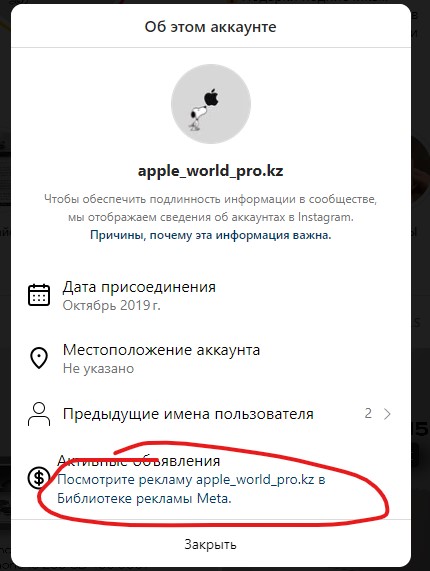The image size is (430, 571).
Task: Open Причины, почему эта информация важна link
Action: [x=210, y=235]
